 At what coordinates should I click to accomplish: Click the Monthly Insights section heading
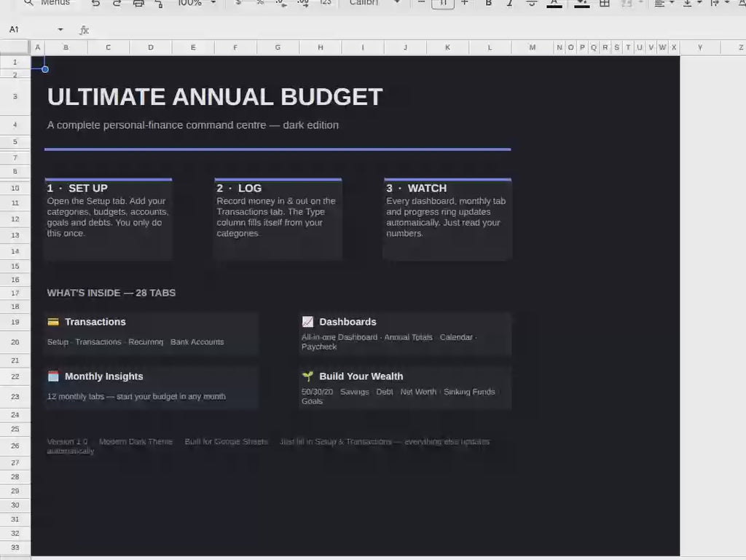[x=103, y=376]
